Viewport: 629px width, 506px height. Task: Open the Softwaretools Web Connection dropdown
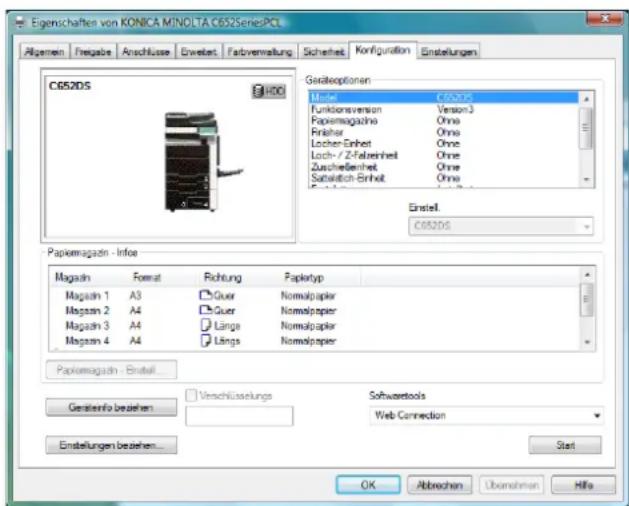point(486,415)
